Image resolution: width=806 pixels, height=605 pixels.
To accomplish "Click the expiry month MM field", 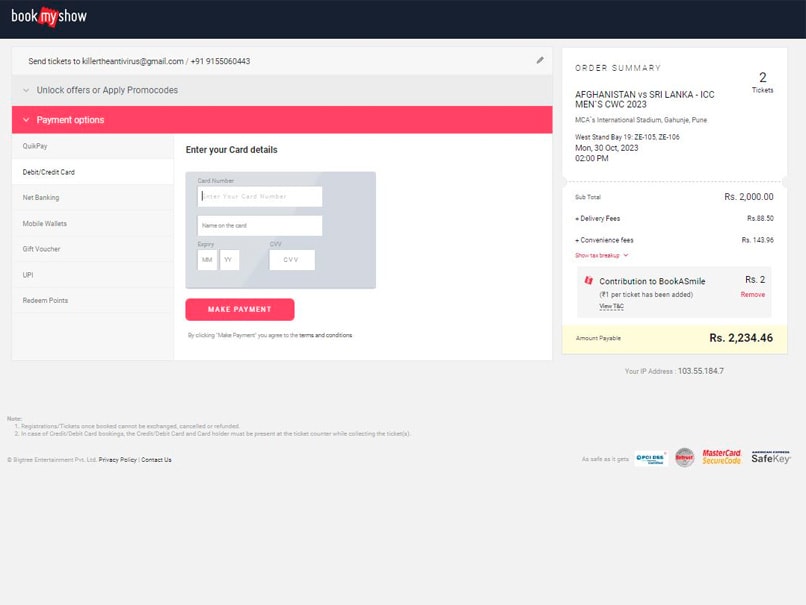I will pos(207,260).
